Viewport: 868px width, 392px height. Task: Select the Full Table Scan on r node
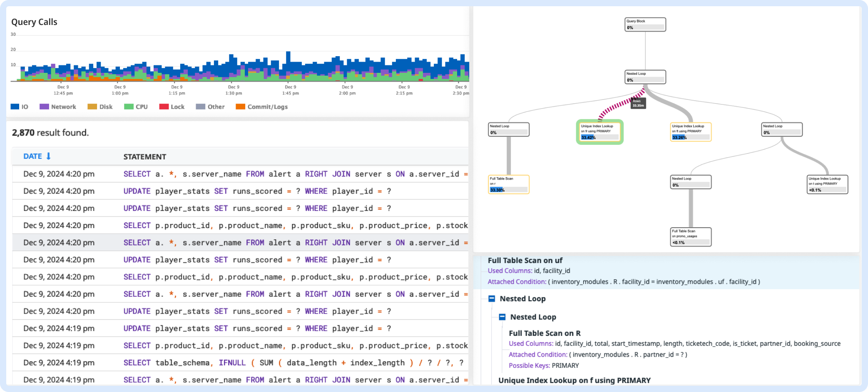click(x=509, y=184)
